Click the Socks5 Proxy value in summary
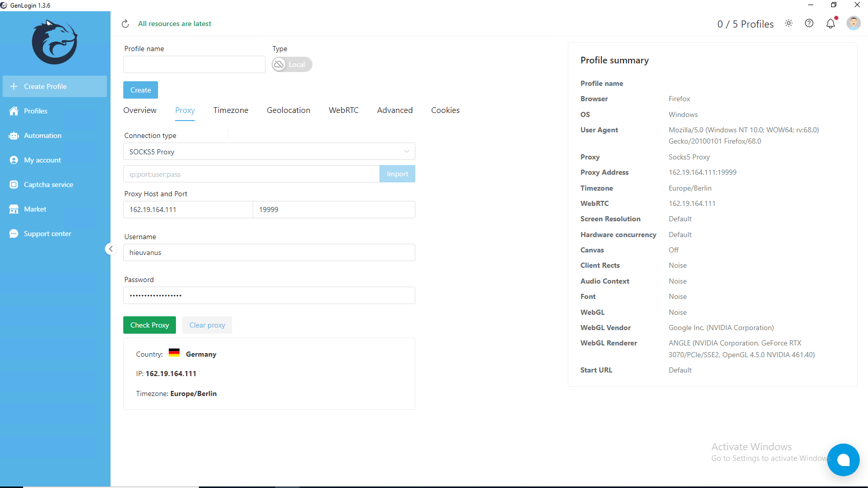 689,157
